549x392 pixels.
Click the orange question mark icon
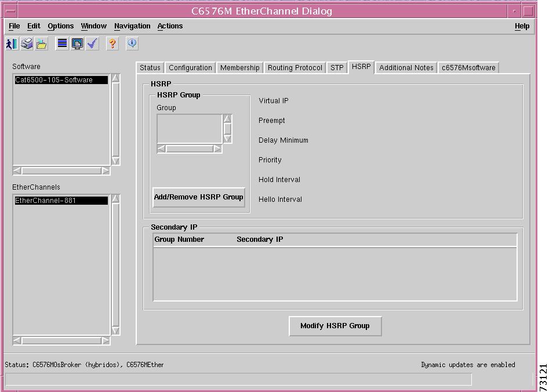pos(112,44)
